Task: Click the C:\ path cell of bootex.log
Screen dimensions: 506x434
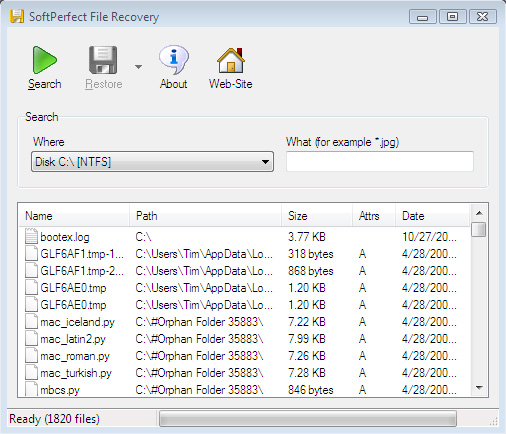Action: [143, 237]
